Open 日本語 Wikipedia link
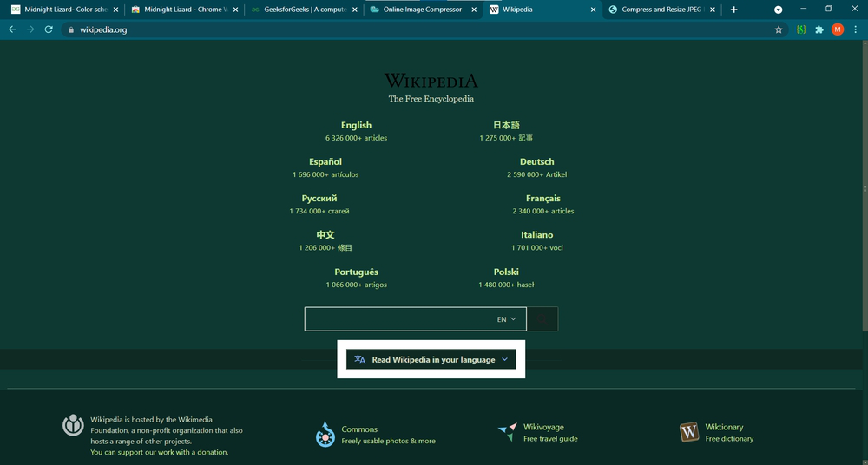868x465 pixels. (x=507, y=125)
